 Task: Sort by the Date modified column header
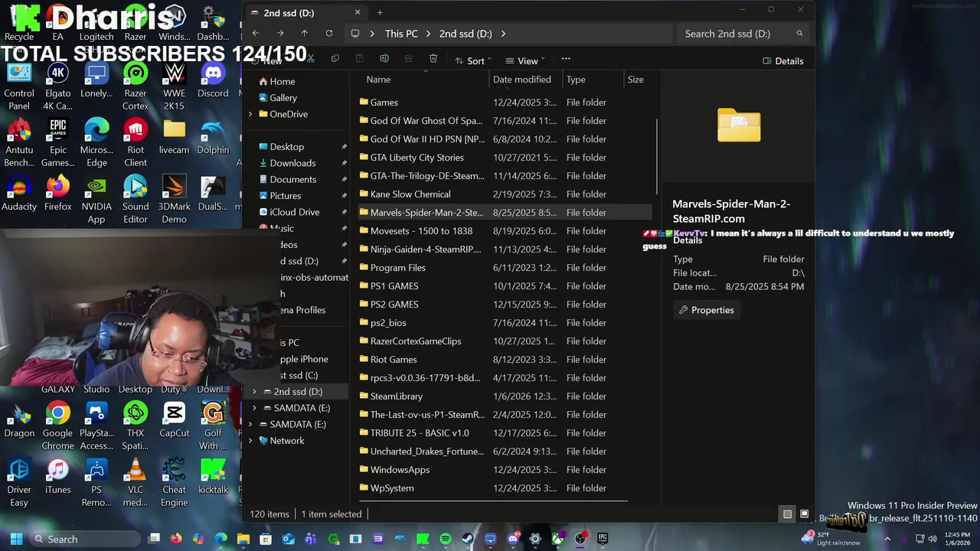[x=522, y=80]
